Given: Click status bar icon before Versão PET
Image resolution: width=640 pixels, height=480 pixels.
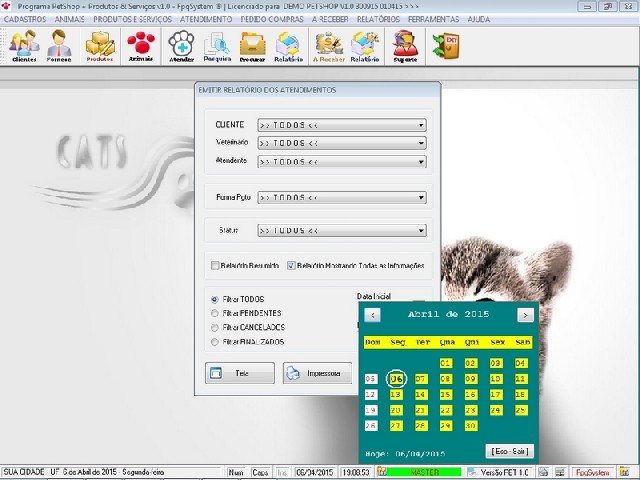Looking at the screenshot, I should click(472, 472).
